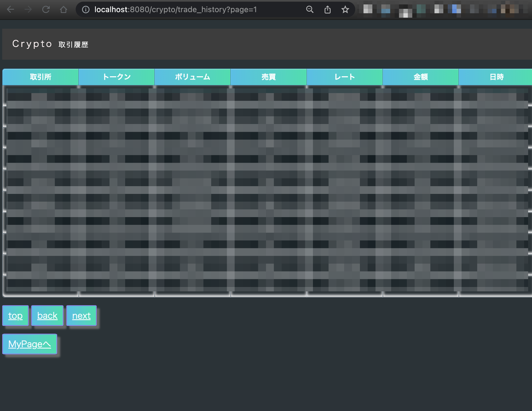Click the 日時 column header
The height and width of the screenshot is (411, 532).
point(497,77)
